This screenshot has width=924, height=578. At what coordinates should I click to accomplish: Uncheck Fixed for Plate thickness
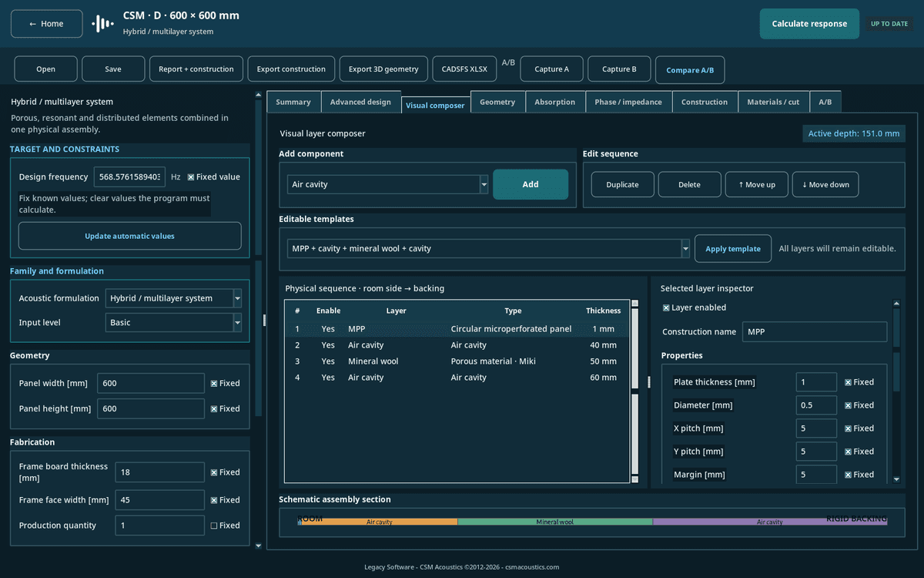click(849, 382)
